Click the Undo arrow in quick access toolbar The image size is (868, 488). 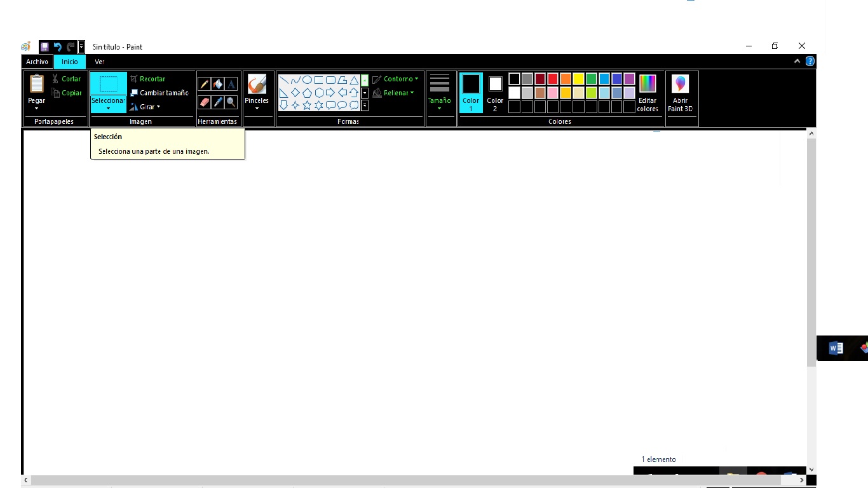point(57,47)
